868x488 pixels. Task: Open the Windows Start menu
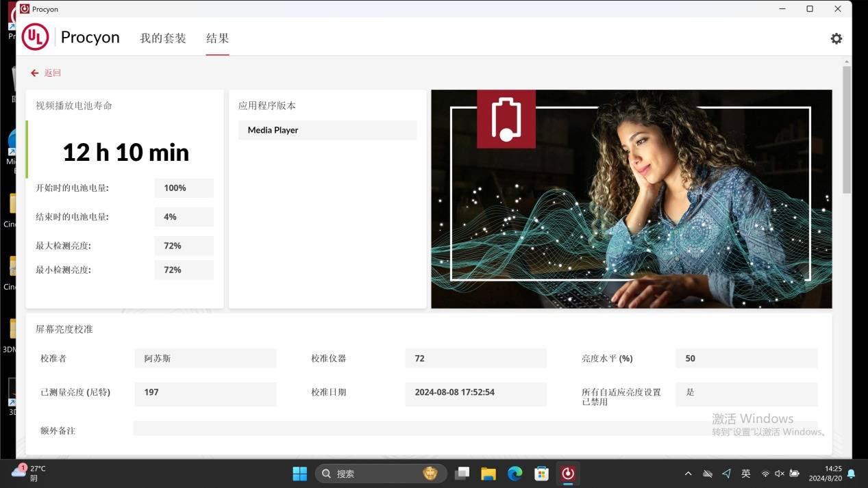coord(300,473)
